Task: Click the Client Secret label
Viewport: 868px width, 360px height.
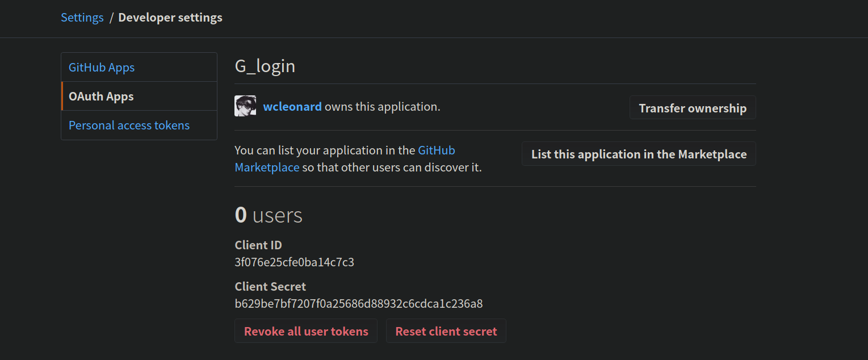Action: point(270,287)
